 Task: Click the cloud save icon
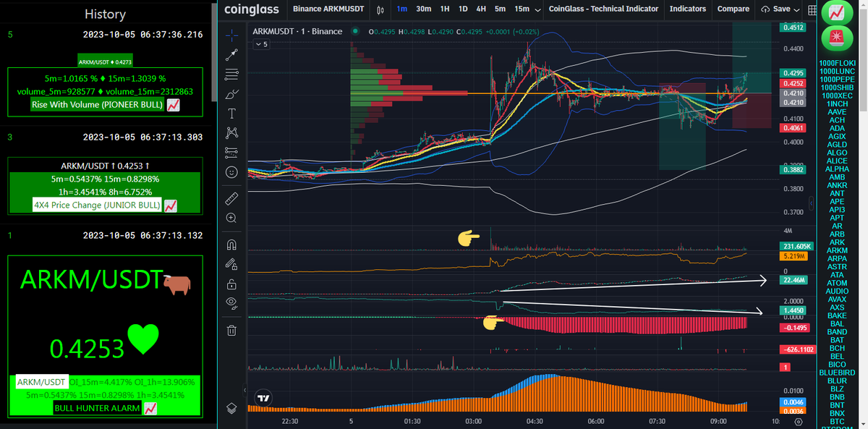pyautogui.click(x=765, y=9)
